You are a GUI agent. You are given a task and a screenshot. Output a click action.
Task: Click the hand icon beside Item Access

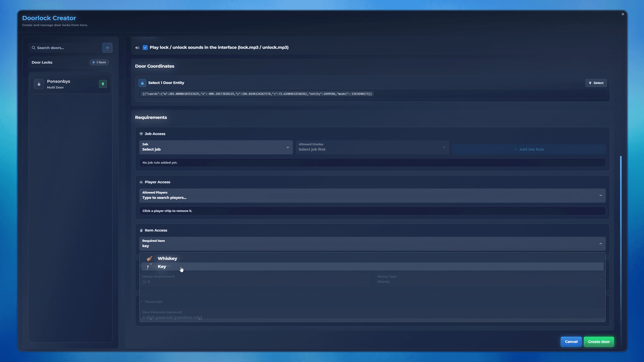(141, 230)
